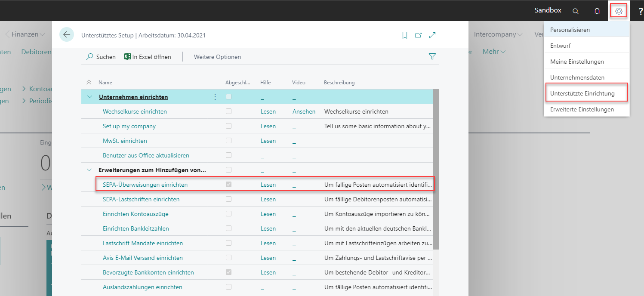
Task: Open Wechselkurse einrichten setup
Action: [x=135, y=111]
